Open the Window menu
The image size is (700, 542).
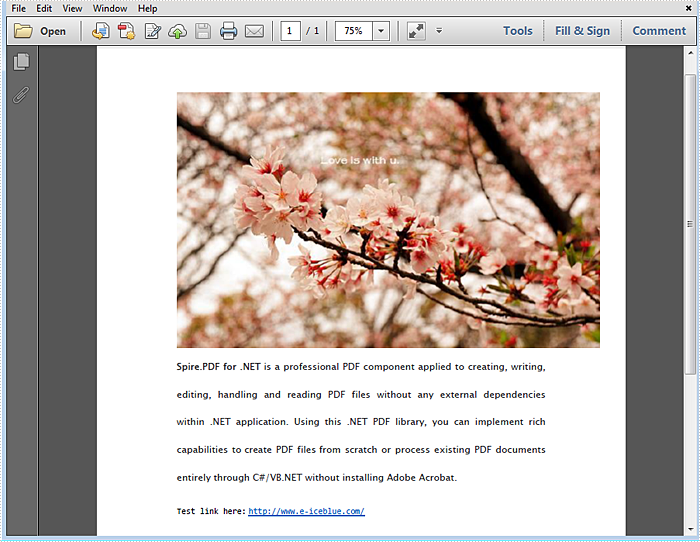pos(110,8)
